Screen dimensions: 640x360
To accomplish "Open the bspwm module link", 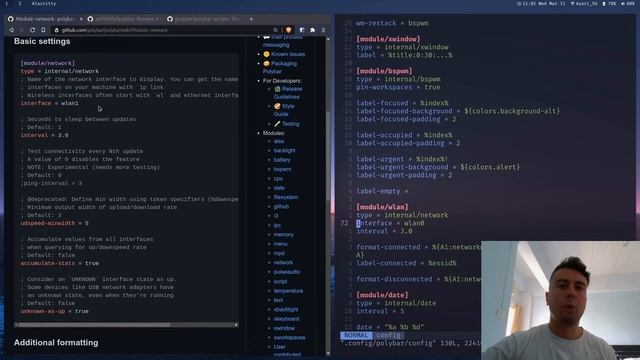I will tap(282, 169).
